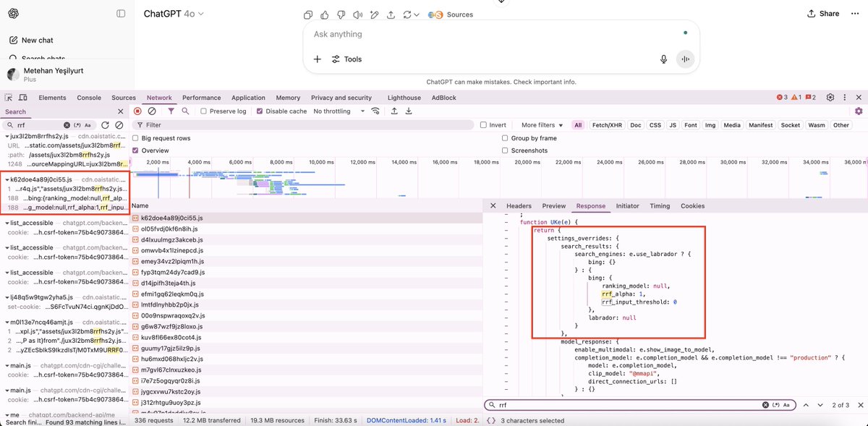Switch to the Headers tab
The height and width of the screenshot is (426, 868).
coord(519,205)
